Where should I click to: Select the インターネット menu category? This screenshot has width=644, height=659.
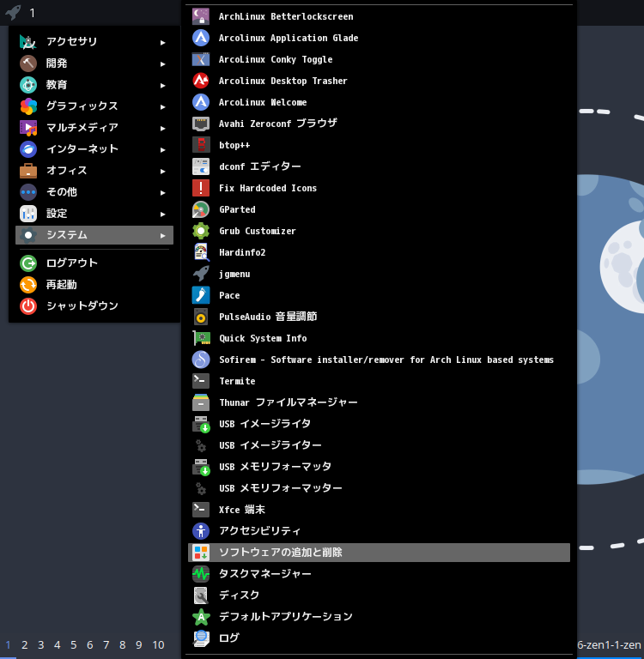click(94, 148)
